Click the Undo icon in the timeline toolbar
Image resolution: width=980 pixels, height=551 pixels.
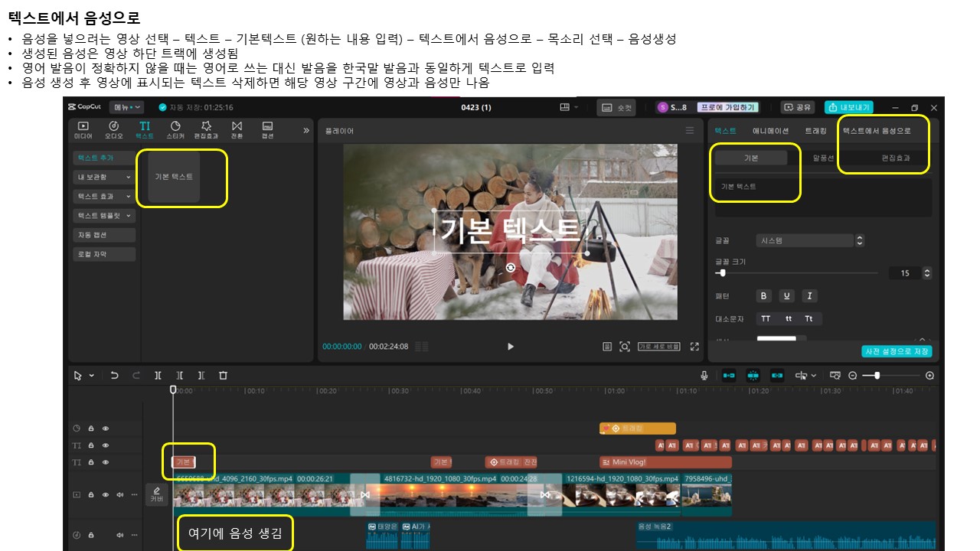point(115,376)
